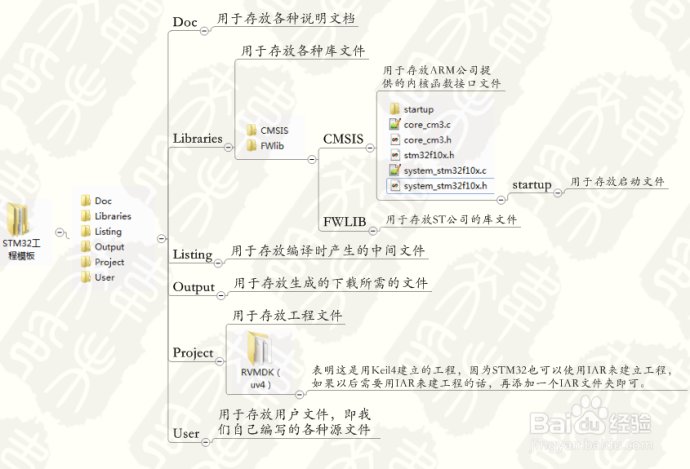
Task: Click the stm32f10x.h file icon
Action: point(395,155)
